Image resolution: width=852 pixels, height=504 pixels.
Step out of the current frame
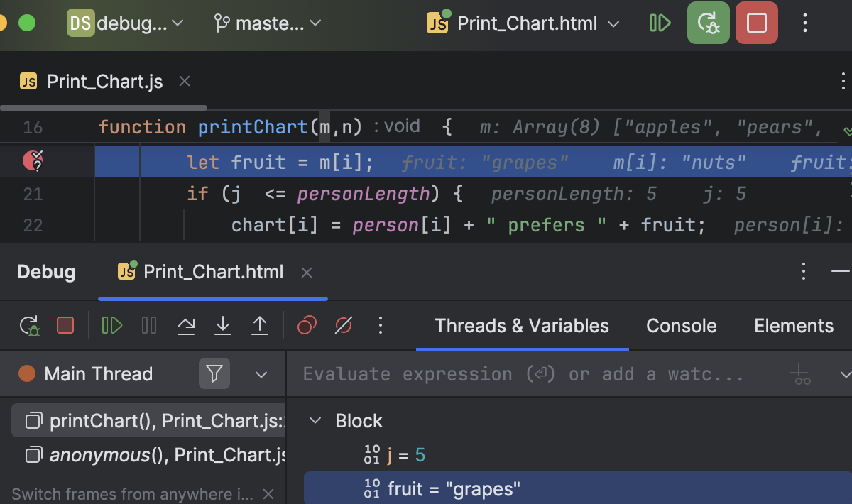[x=260, y=325]
